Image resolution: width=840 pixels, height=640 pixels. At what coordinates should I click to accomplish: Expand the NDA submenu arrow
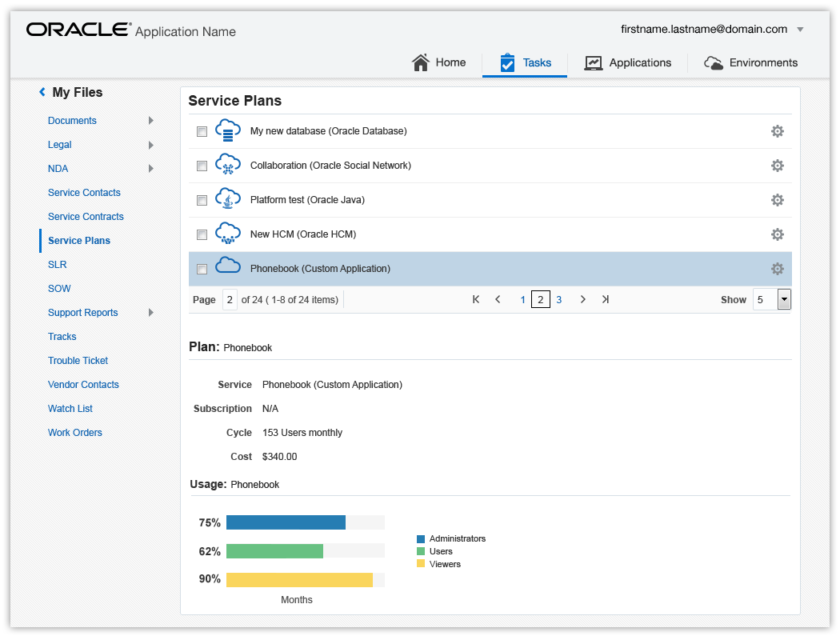(x=151, y=169)
